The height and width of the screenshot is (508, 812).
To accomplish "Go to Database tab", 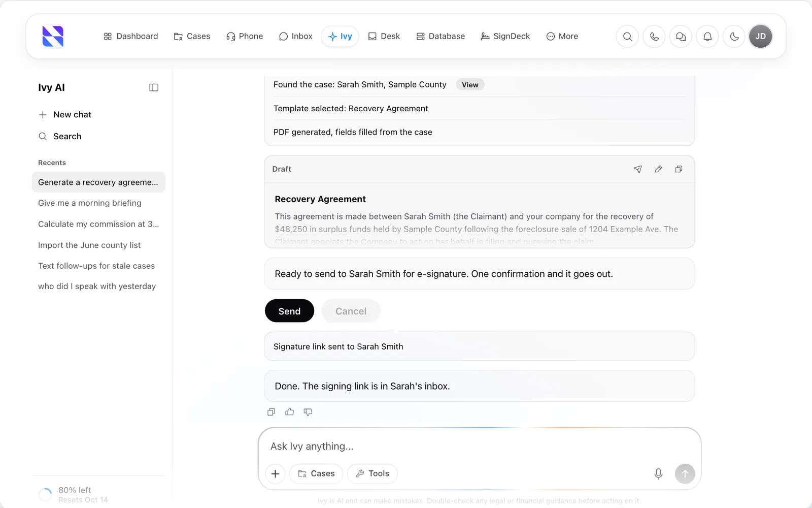I will click(x=441, y=37).
